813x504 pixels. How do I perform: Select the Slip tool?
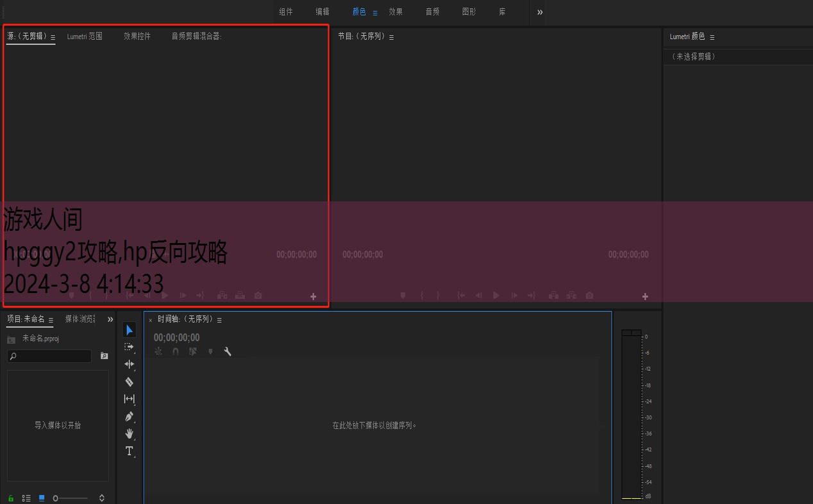tap(130, 399)
